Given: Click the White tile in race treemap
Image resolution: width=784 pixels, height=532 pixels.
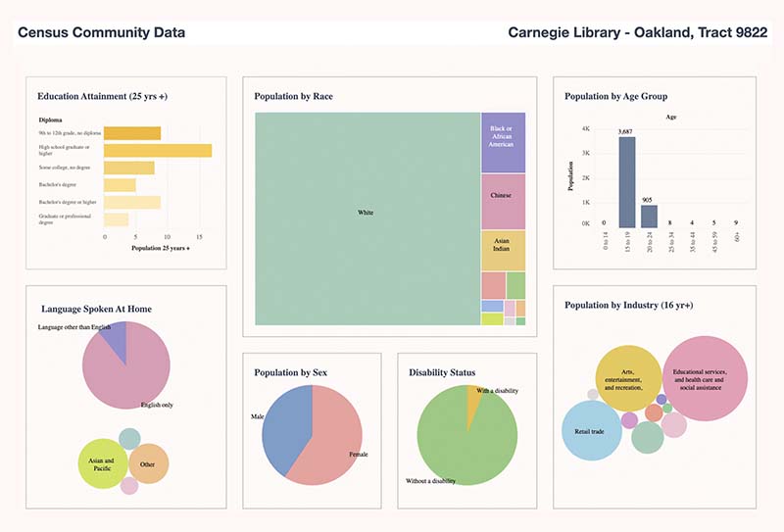Looking at the screenshot, I should (x=367, y=218).
